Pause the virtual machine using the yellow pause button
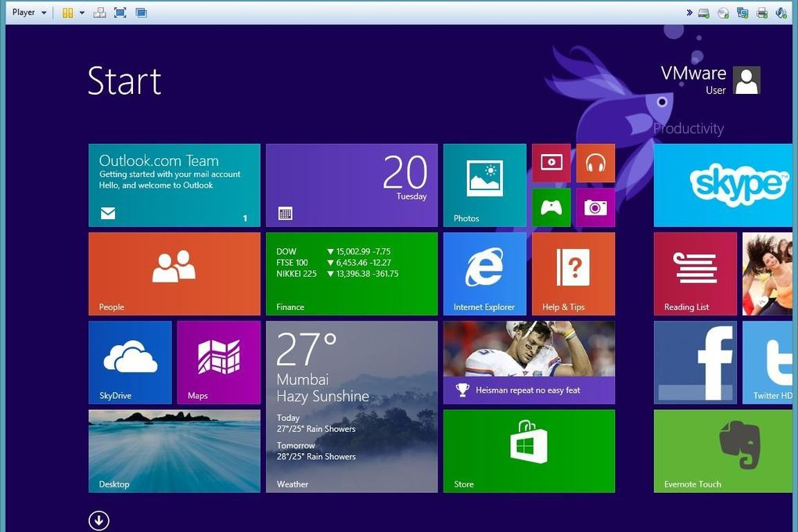The height and width of the screenshot is (532, 798). [x=68, y=13]
